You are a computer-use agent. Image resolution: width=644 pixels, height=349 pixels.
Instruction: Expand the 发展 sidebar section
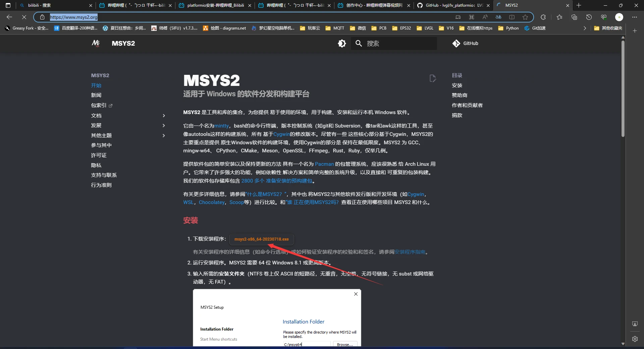164,126
